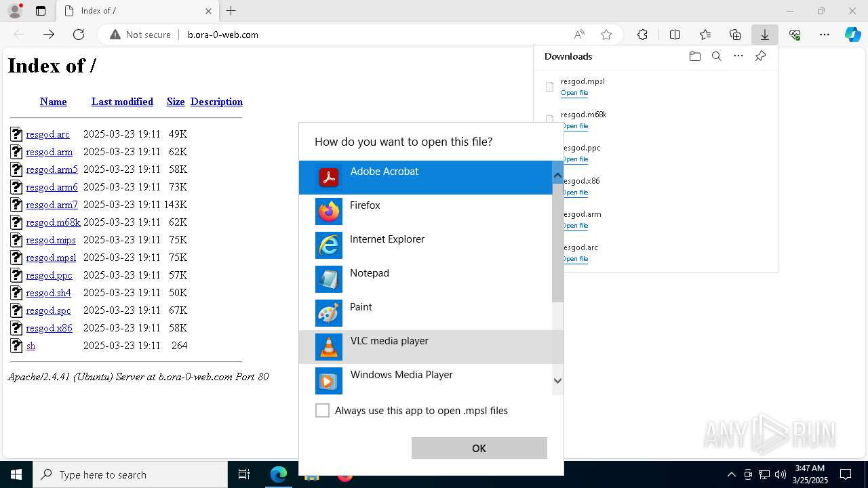Toggle split screen icon in toolbar
868x488 pixels.
coord(675,35)
